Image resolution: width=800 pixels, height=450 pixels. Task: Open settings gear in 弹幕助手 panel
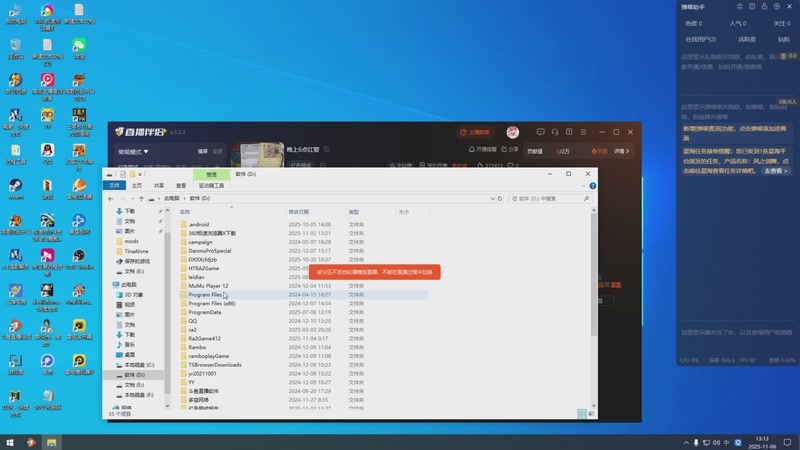point(777,7)
